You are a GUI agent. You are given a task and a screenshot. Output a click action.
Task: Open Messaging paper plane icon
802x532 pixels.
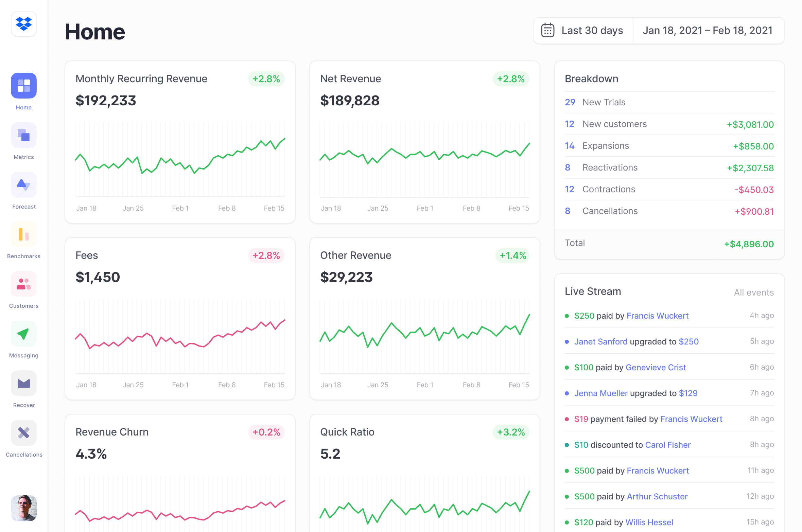[24, 334]
